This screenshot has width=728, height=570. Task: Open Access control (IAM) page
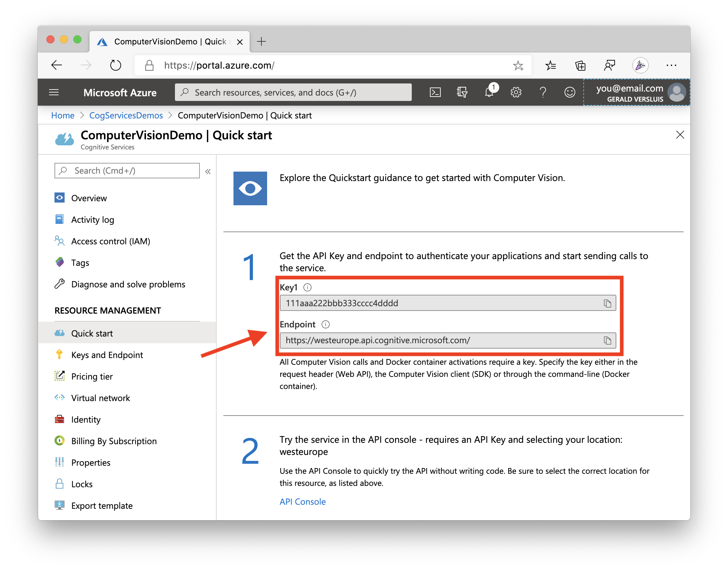(x=111, y=241)
